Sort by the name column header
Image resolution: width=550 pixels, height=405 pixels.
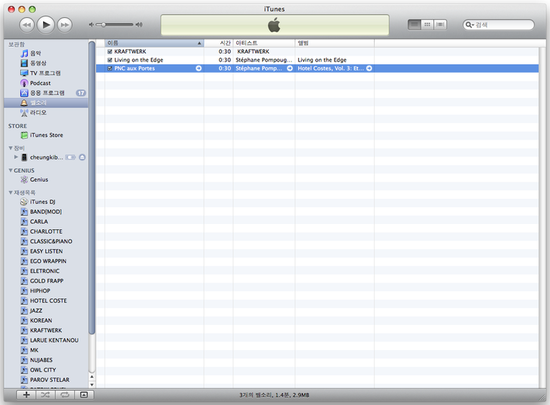(x=154, y=43)
